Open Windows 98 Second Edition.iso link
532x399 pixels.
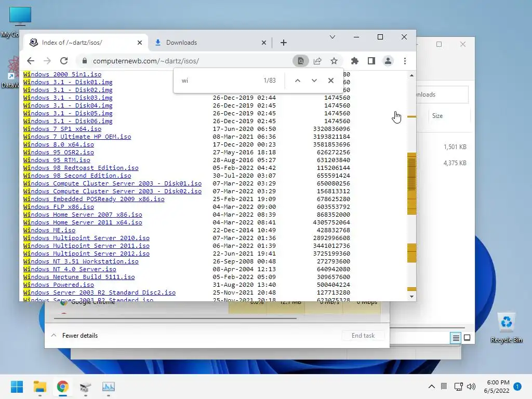[77, 176]
